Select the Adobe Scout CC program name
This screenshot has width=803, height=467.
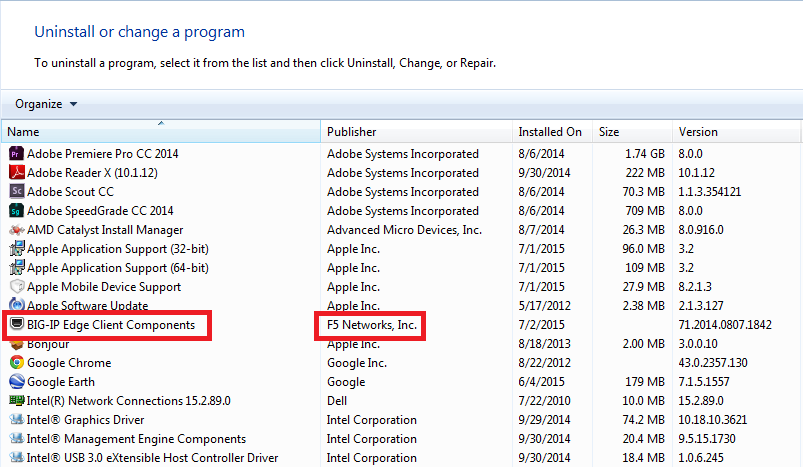pos(70,192)
